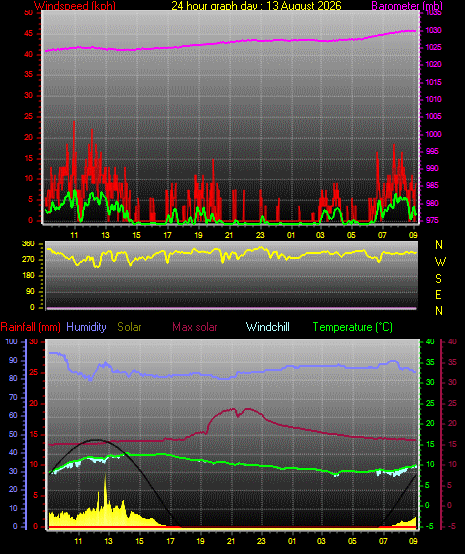Select the 'Max solar' legend label
This screenshot has height=554, width=465.
(x=195, y=327)
